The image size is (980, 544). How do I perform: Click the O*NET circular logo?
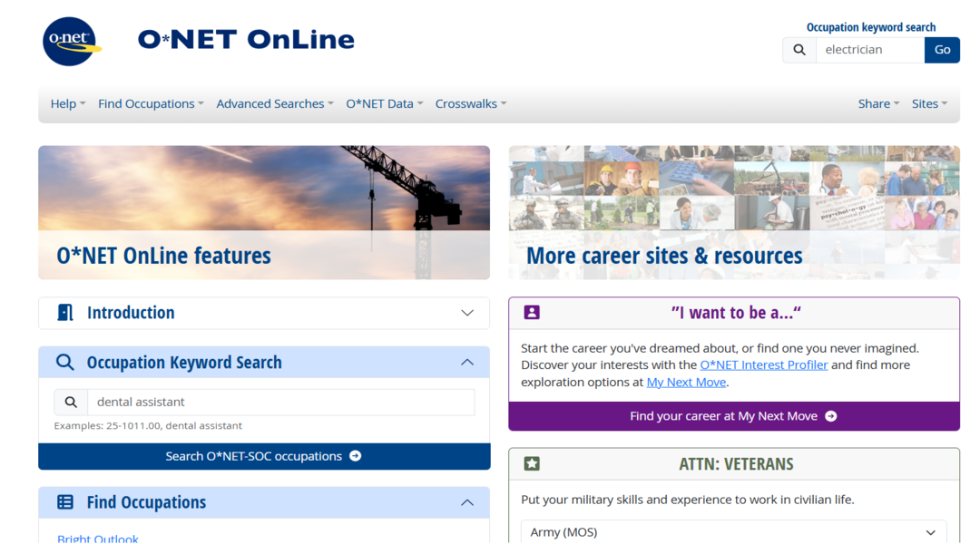point(71,42)
